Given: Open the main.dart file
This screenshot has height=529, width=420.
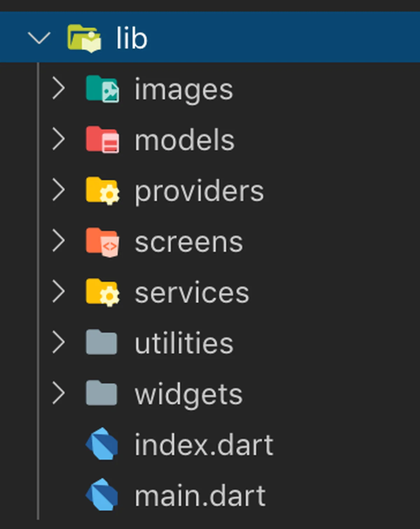Looking at the screenshot, I should click(x=200, y=496).
